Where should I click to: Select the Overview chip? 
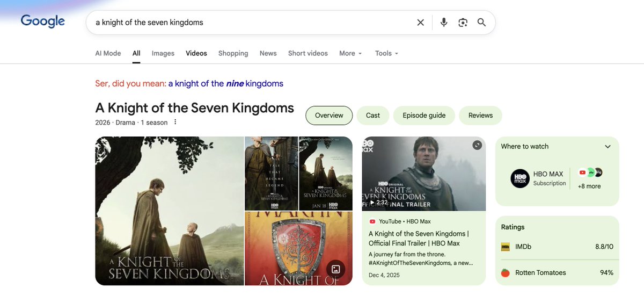[329, 116]
